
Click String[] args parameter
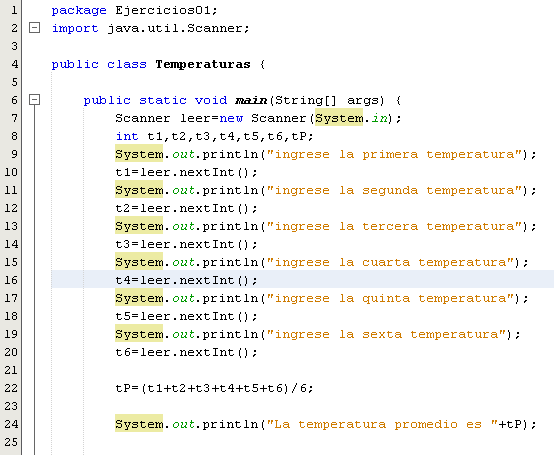pyautogui.click(x=329, y=101)
